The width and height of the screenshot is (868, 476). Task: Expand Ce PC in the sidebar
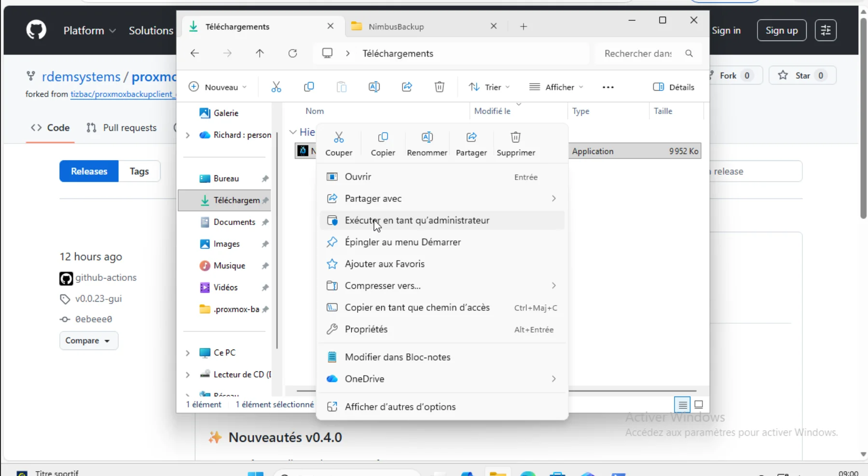point(188,352)
